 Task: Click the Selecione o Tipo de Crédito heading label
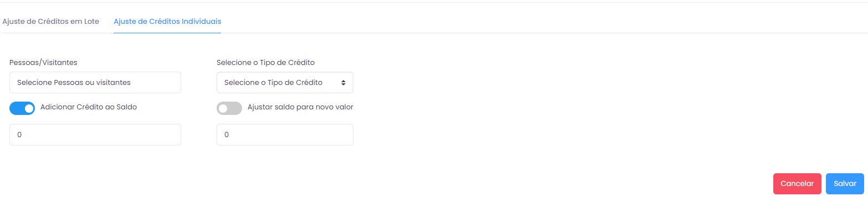[x=270, y=62]
